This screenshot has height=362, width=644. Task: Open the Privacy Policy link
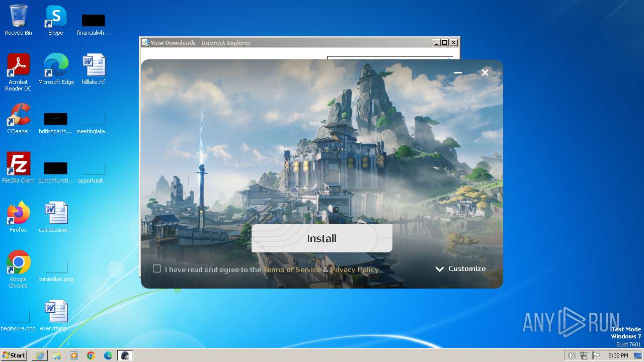[x=354, y=269]
